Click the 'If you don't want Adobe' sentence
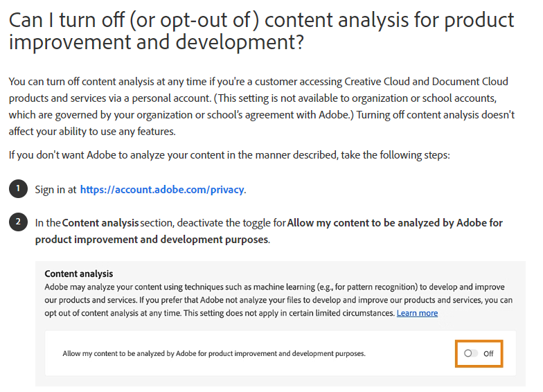 point(229,155)
